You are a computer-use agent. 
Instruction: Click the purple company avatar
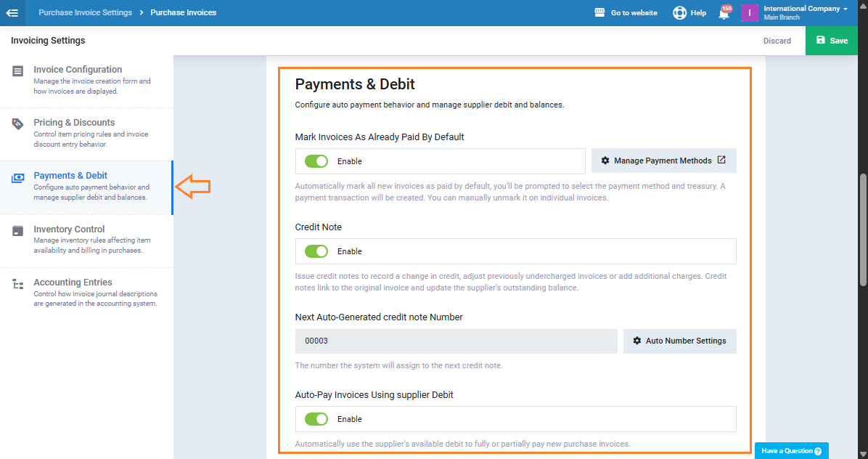click(x=750, y=13)
